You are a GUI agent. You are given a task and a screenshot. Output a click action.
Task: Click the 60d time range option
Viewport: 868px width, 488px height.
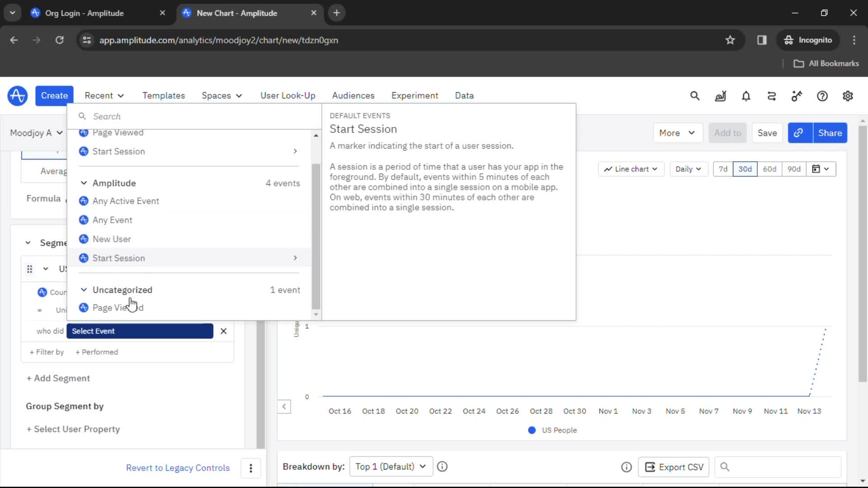pyautogui.click(x=769, y=169)
